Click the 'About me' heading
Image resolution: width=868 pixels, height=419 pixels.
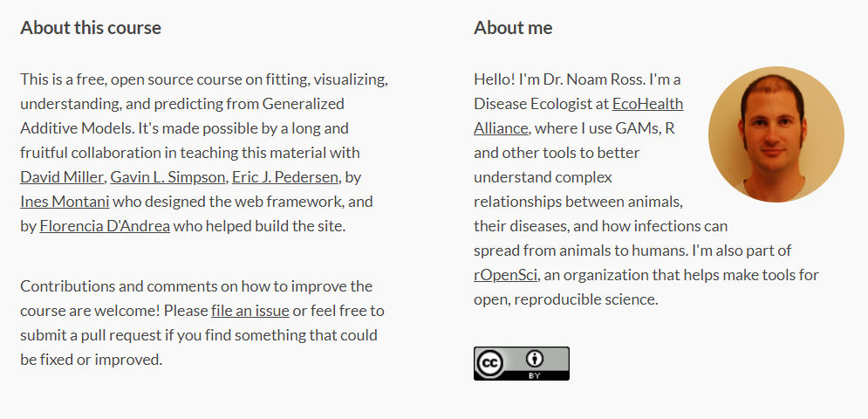point(513,27)
